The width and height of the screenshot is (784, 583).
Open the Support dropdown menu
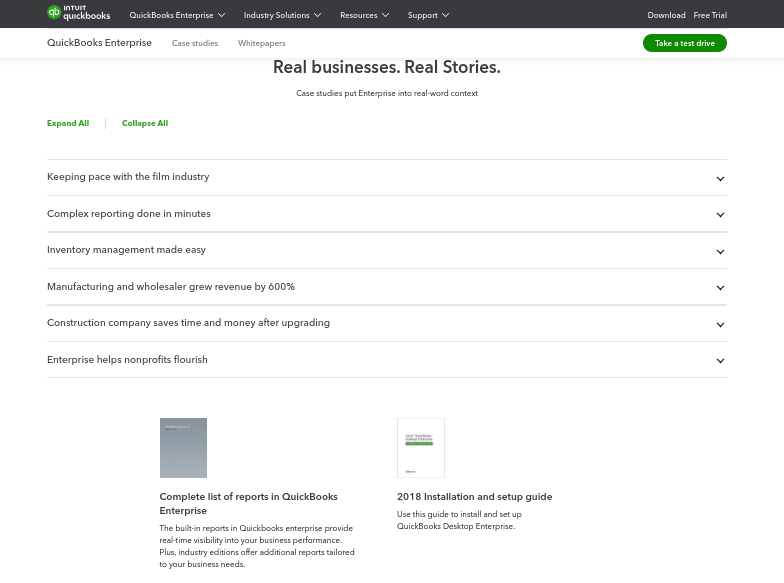[428, 16]
